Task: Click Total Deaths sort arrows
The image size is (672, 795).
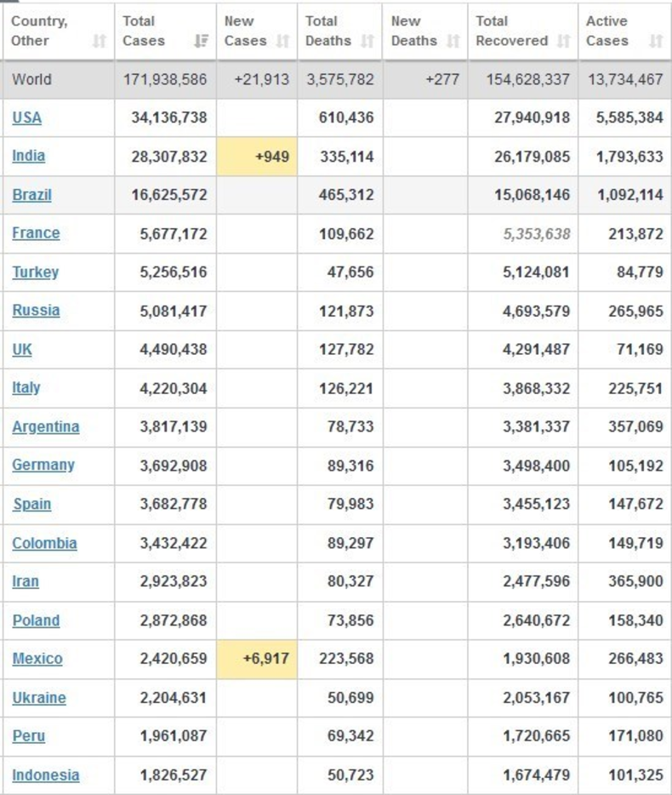Action: coord(367,41)
